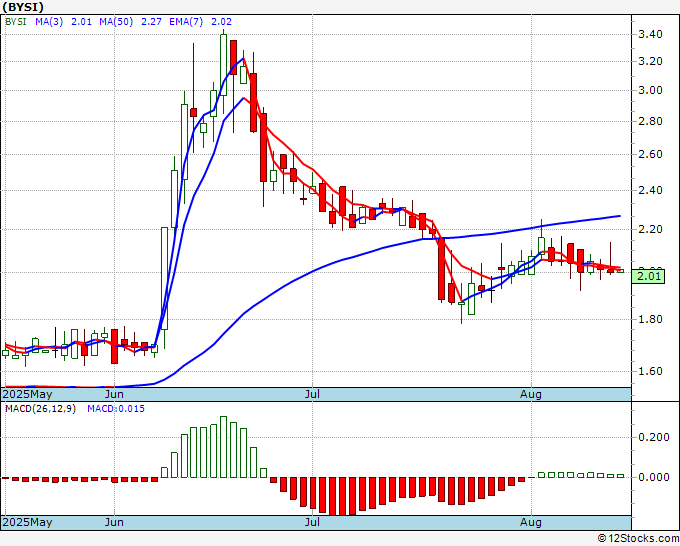
Task: Select the BYSI legend label
Action: tap(16, 22)
